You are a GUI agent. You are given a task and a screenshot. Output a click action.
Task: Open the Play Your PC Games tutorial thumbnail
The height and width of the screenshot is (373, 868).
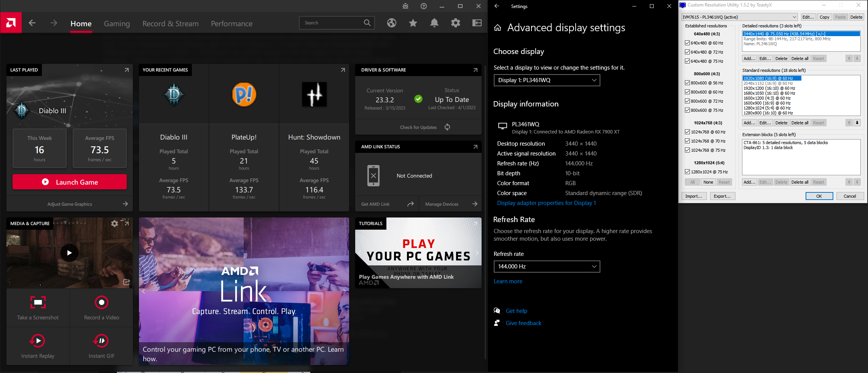point(418,253)
